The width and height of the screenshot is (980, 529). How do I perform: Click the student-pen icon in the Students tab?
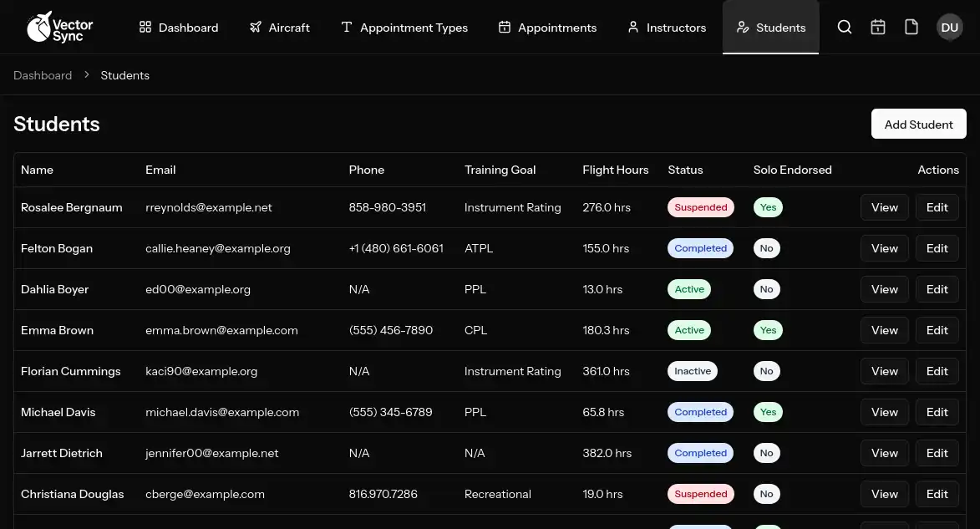tap(743, 27)
